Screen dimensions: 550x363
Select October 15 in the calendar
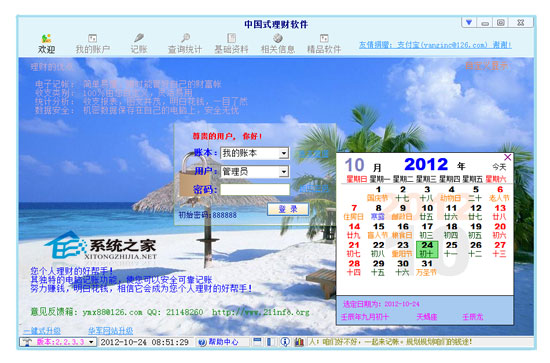click(378, 231)
